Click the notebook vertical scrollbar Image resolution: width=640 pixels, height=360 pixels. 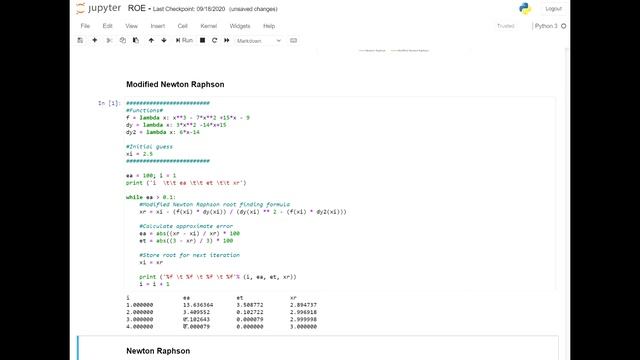[x=567, y=203]
